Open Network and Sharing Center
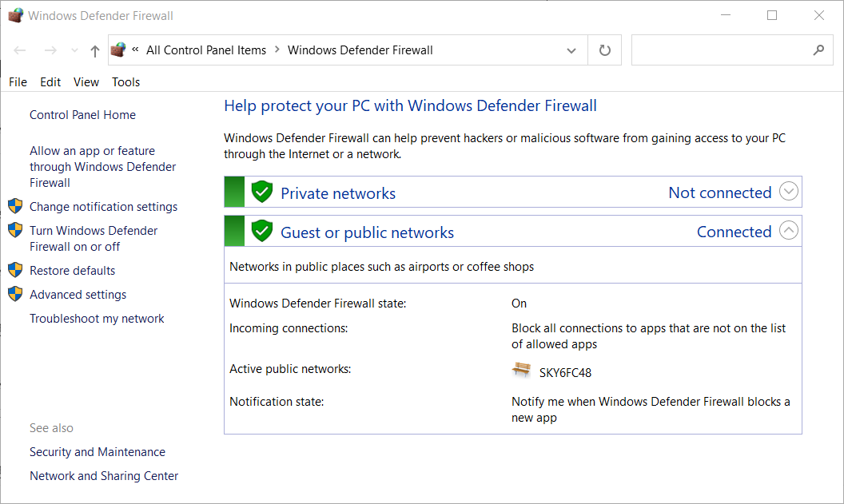 point(104,476)
